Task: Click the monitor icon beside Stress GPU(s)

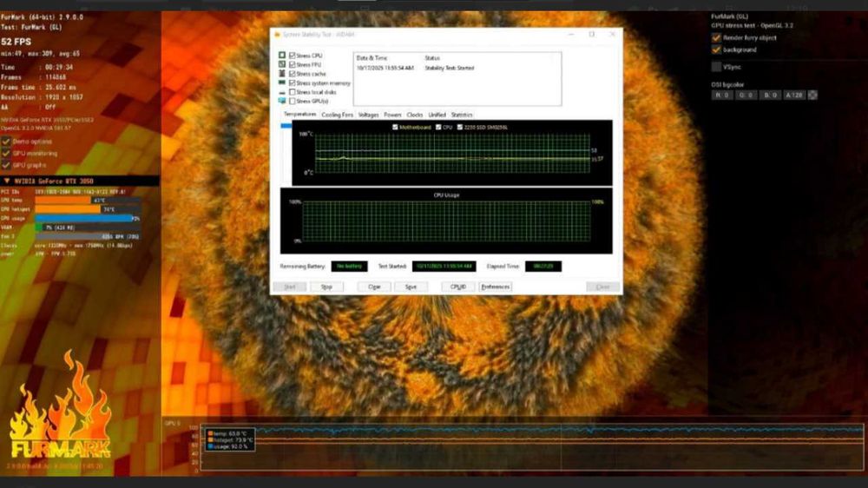Action: [x=282, y=101]
